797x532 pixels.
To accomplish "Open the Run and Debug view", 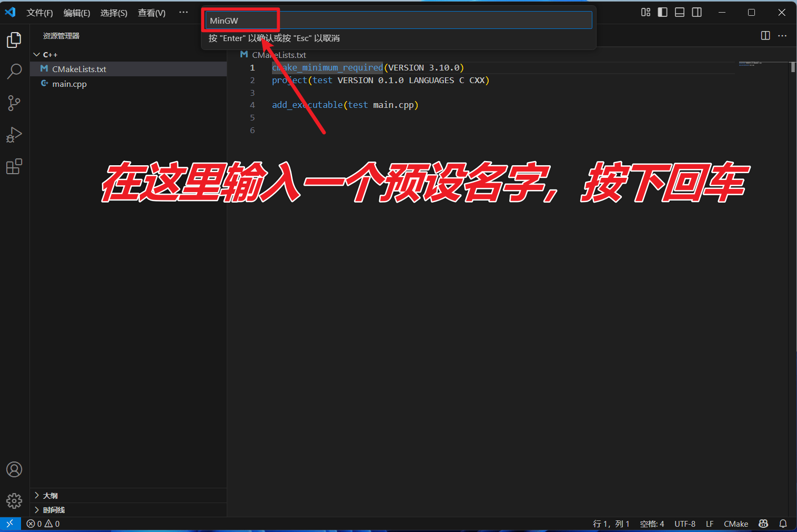I will point(14,135).
